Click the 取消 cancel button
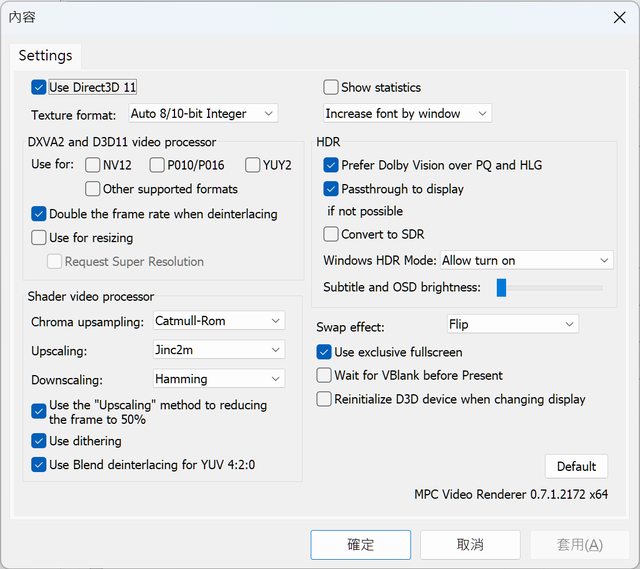Viewport: 640px width, 569px height. point(470,545)
